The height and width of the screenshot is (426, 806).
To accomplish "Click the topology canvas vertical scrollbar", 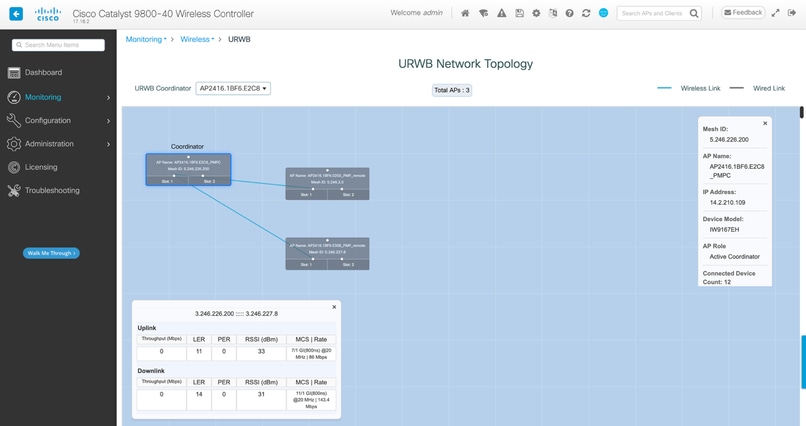I will pos(801,112).
